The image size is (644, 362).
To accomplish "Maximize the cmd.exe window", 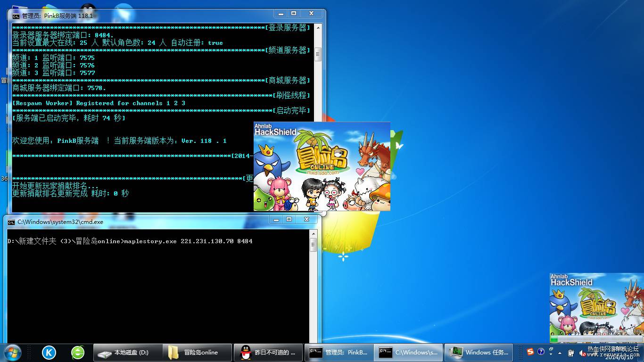I will point(289,220).
